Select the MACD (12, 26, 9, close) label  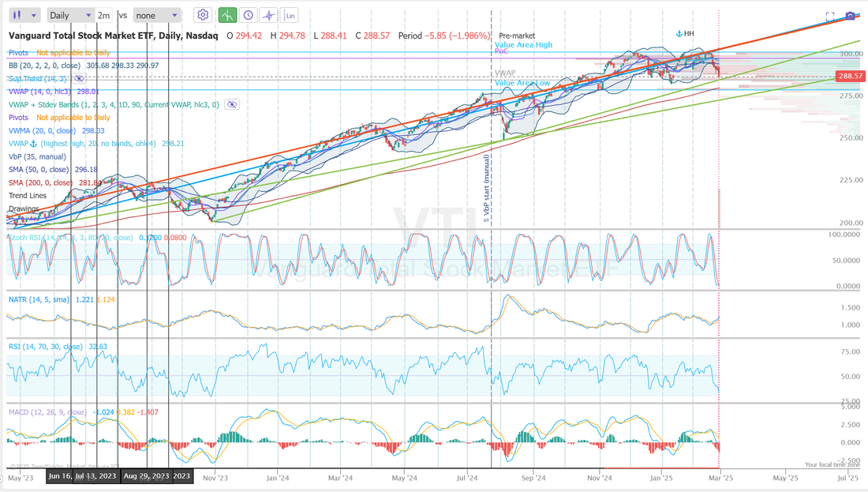coord(47,412)
